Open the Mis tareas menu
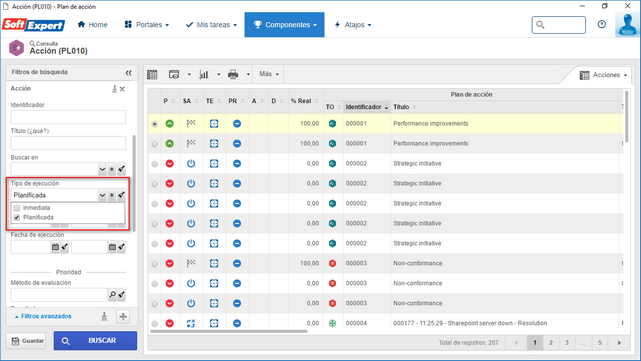 [211, 25]
